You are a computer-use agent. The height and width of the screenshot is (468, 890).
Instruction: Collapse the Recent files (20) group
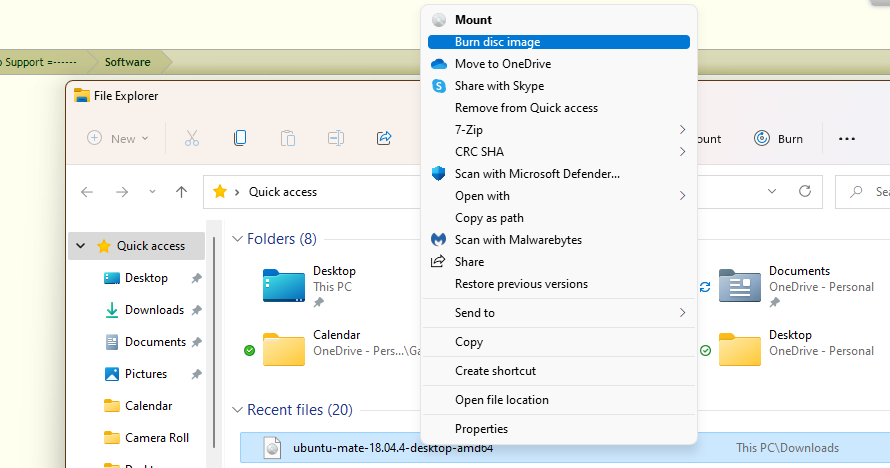pos(238,410)
